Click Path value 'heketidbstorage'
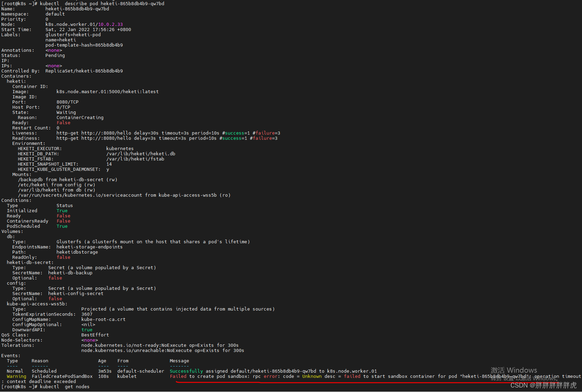This screenshot has height=392, width=582. pos(77,252)
